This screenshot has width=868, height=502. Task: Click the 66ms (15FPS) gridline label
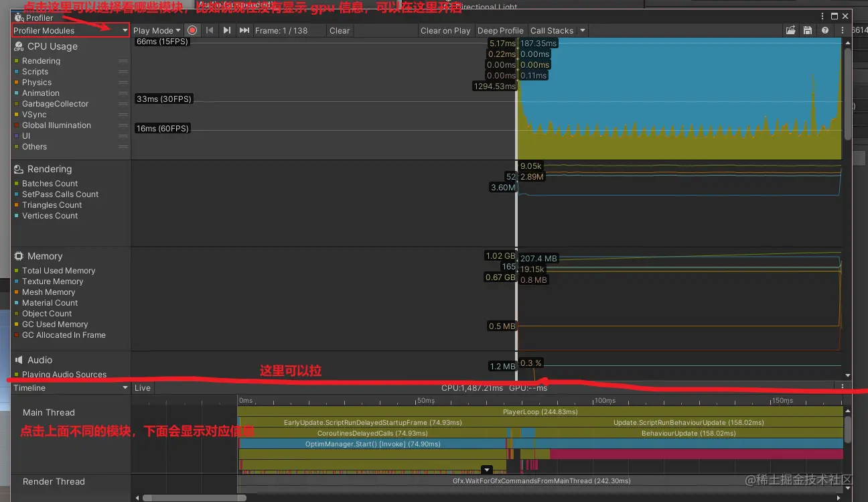pyautogui.click(x=162, y=42)
